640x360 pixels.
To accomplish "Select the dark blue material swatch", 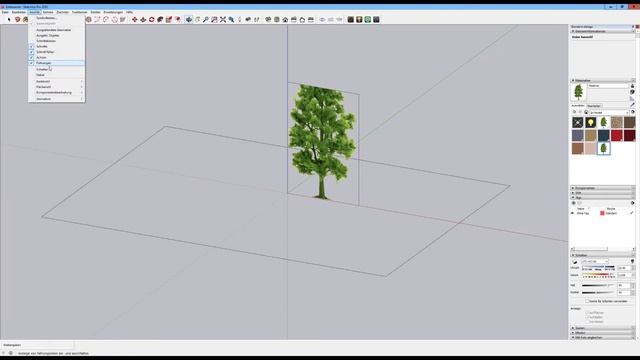I will click(603, 135).
